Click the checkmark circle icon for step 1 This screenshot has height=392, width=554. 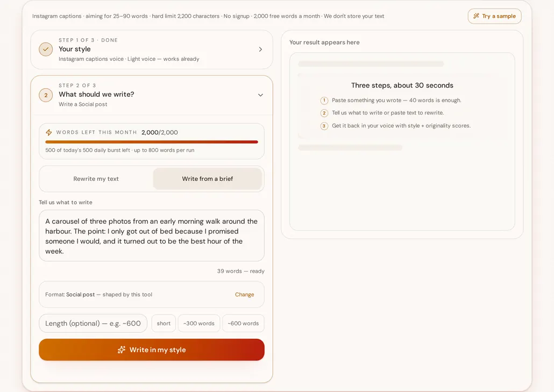(46, 49)
